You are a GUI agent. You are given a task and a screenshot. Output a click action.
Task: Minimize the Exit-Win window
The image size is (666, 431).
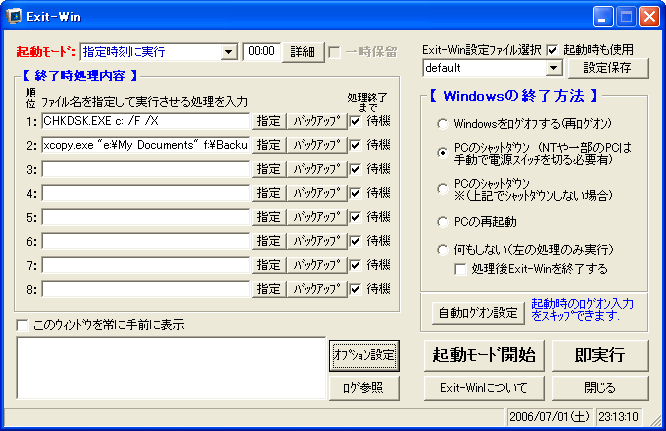pyautogui.click(x=603, y=17)
